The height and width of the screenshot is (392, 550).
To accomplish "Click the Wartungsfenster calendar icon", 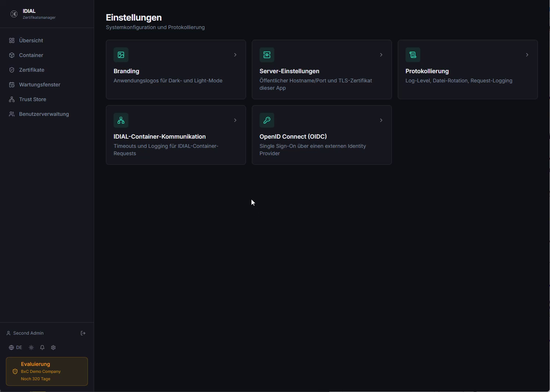I will point(12,85).
